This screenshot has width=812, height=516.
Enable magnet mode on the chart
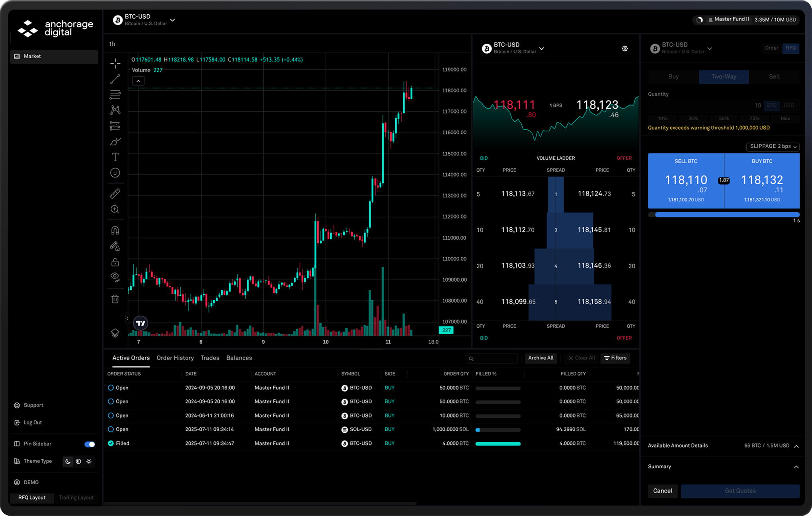click(x=115, y=230)
